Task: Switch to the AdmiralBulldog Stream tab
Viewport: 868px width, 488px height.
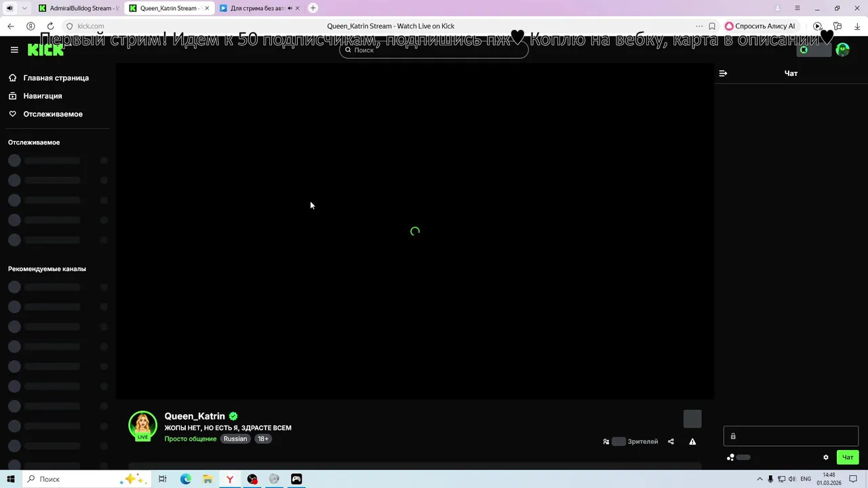Action: coord(78,8)
